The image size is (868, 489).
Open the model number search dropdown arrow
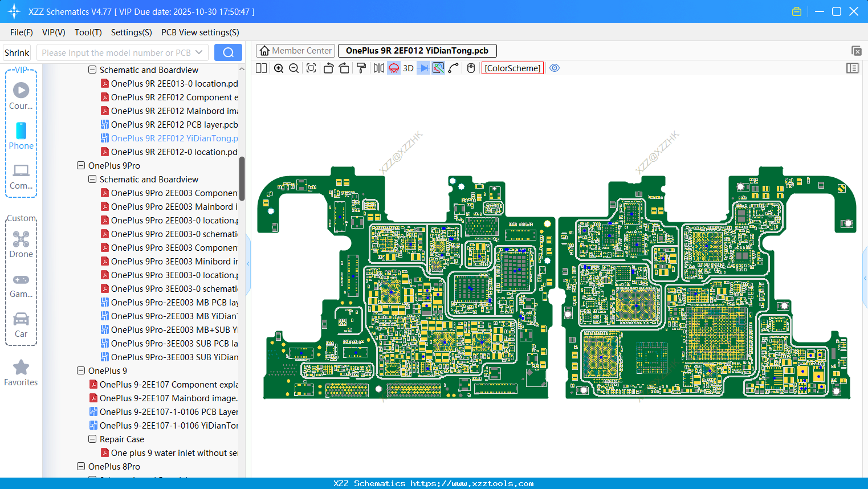199,52
